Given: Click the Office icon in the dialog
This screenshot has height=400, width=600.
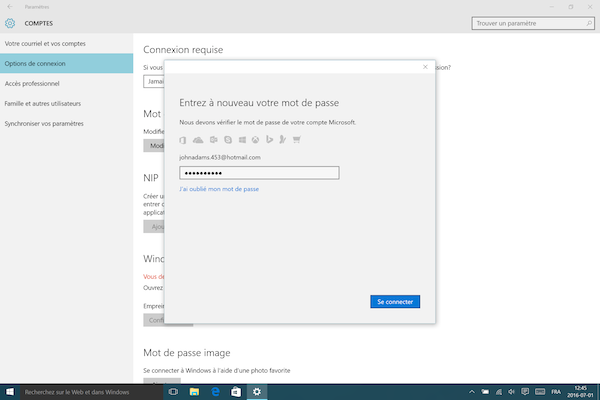Looking at the screenshot, I should [183, 140].
